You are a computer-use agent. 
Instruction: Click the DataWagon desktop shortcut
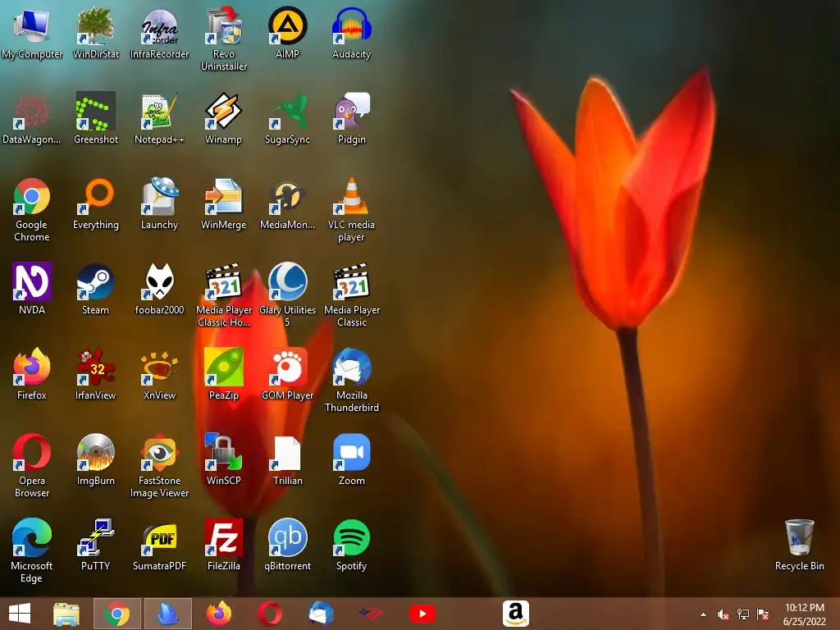pos(32,118)
